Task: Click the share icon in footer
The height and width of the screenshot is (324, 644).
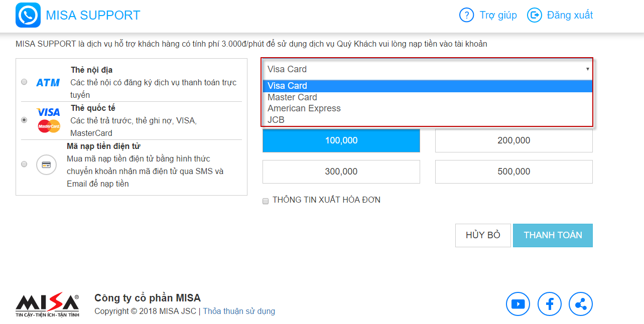Action: tap(581, 304)
